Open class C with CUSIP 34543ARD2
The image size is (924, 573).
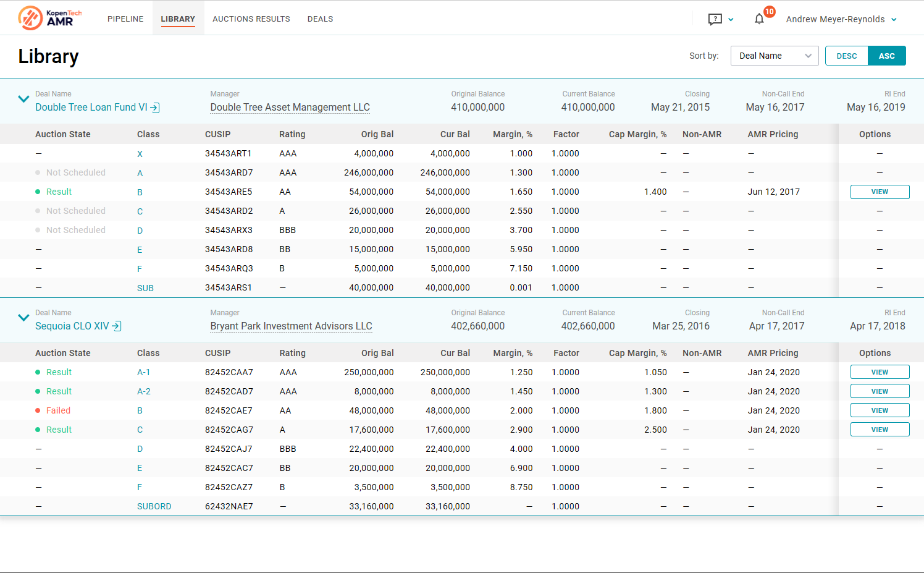[140, 211]
